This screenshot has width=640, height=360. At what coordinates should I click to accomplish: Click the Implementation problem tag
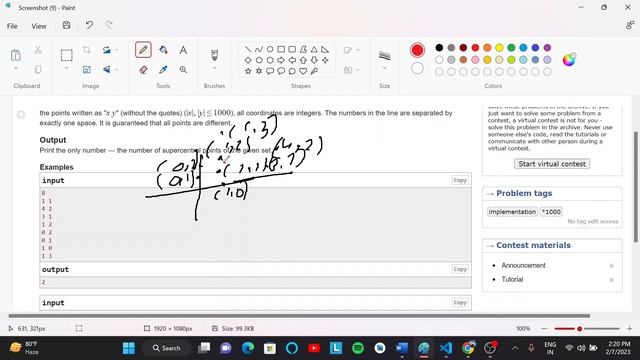512,212
